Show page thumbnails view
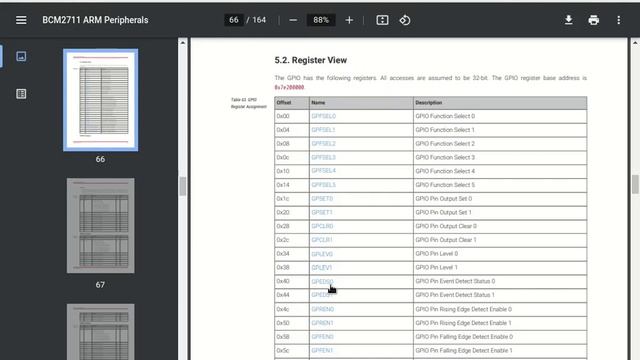Viewport: 640px width, 360px height. click(x=21, y=56)
